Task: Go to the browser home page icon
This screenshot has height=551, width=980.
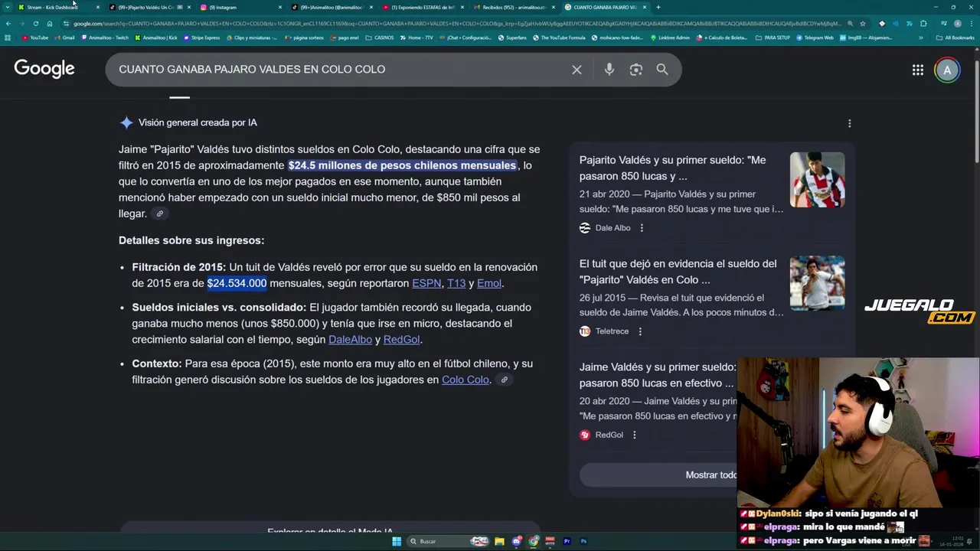Action: (50, 24)
